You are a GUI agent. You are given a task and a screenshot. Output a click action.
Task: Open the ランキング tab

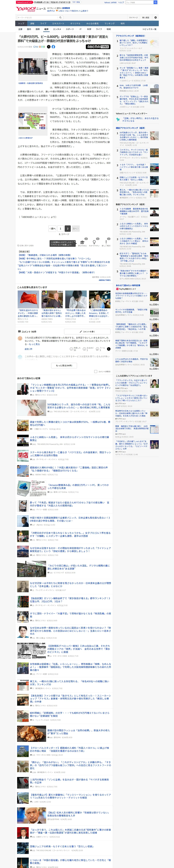[109, 24]
